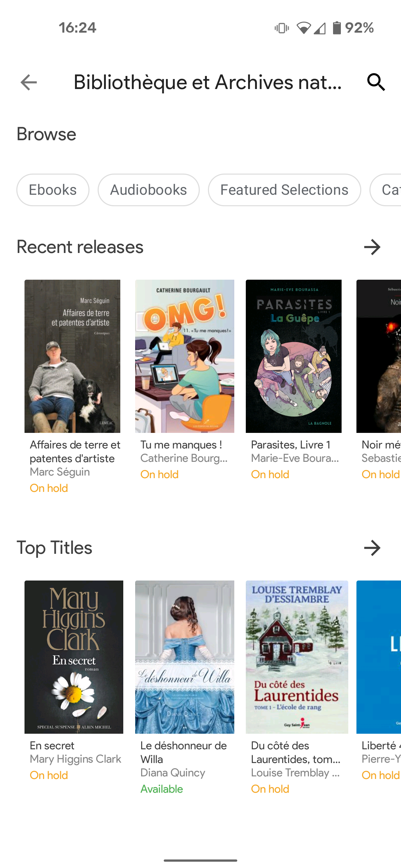Image resolution: width=401 pixels, height=868 pixels.
Task: Open Parasites La Guêpe book cover
Action: 293,356
